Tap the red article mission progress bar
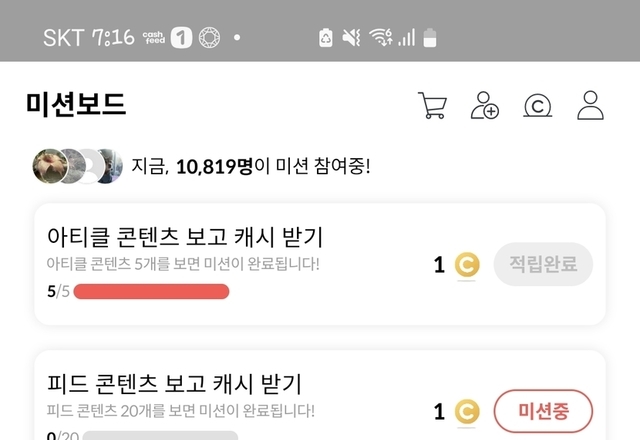Screen dimensions: 640x440 (151, 292)
